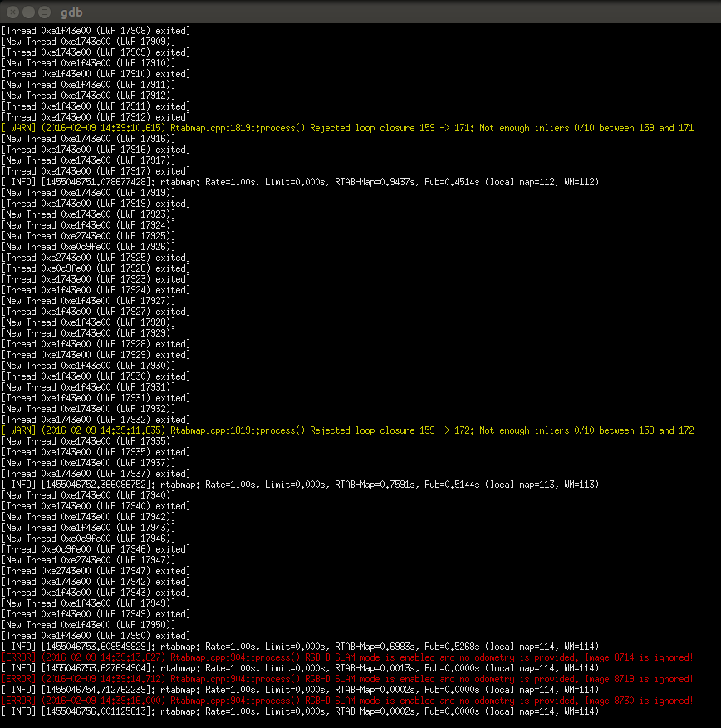Maximize the gdb terminal window
Screen dimensions: 721x728
tap(43, 12)
